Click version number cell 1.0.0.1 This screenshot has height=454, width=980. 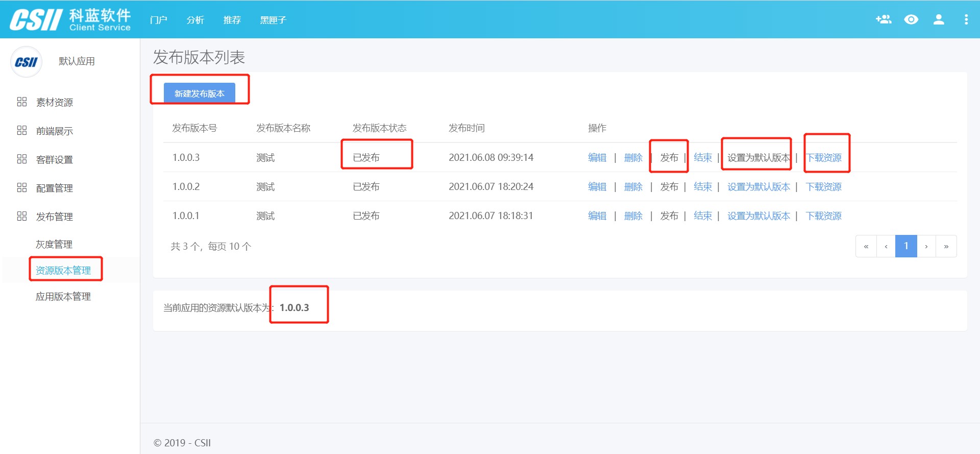tap(186, 216)
